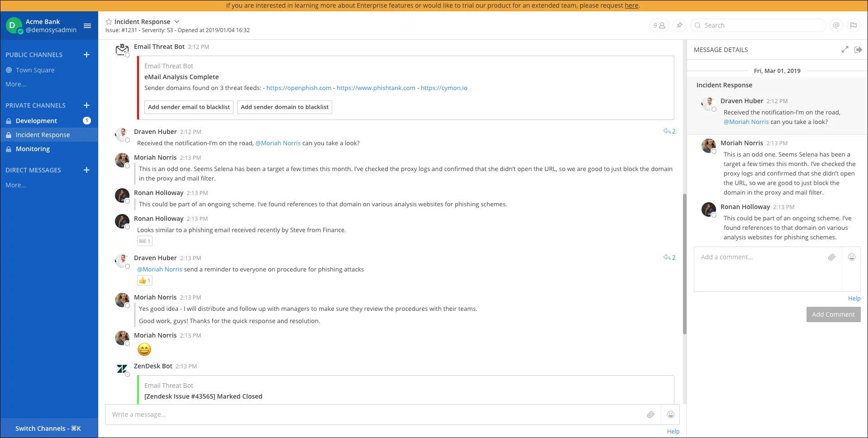
Task: Open Ronan Holloway's avatar in the sidebar thread
Action: (708, 209)
